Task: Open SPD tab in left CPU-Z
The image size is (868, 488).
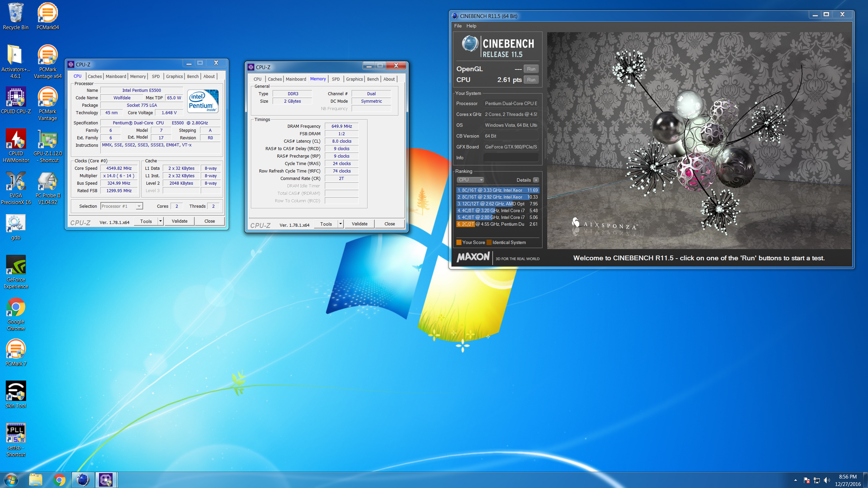Action: [x=156, y=77]
